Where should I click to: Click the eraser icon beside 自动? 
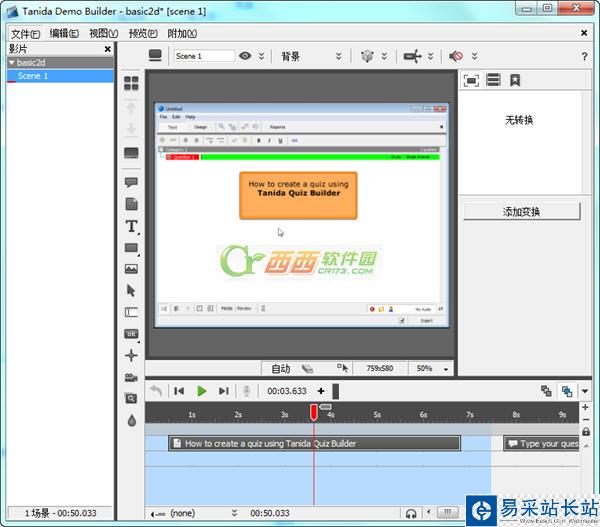[x=308, y=369]
